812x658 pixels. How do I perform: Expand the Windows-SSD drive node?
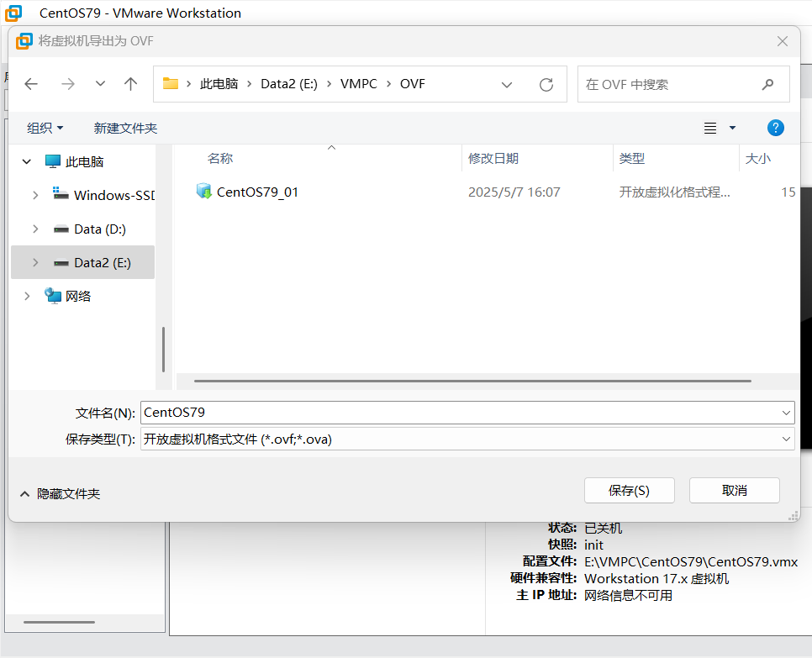pos(35,195)
